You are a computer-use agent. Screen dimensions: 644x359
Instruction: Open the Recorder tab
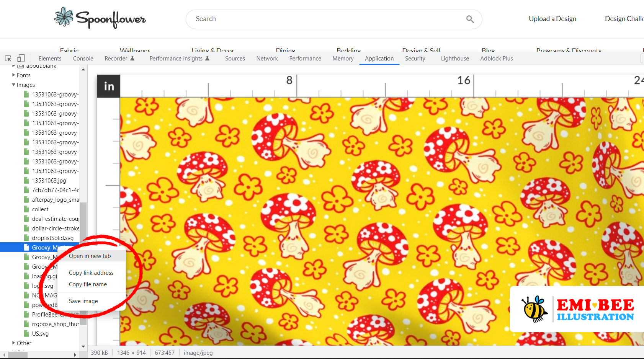[116, 59]
